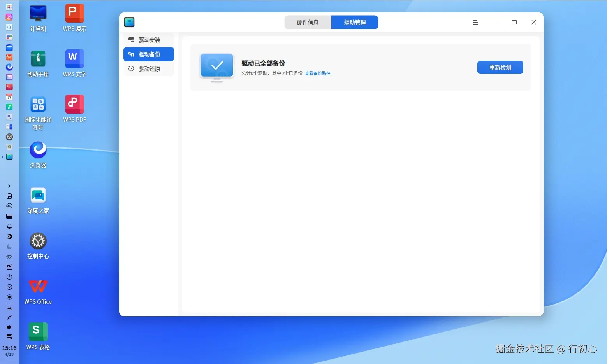
Task: Open the trash in the dock
Action: (9, 147)
